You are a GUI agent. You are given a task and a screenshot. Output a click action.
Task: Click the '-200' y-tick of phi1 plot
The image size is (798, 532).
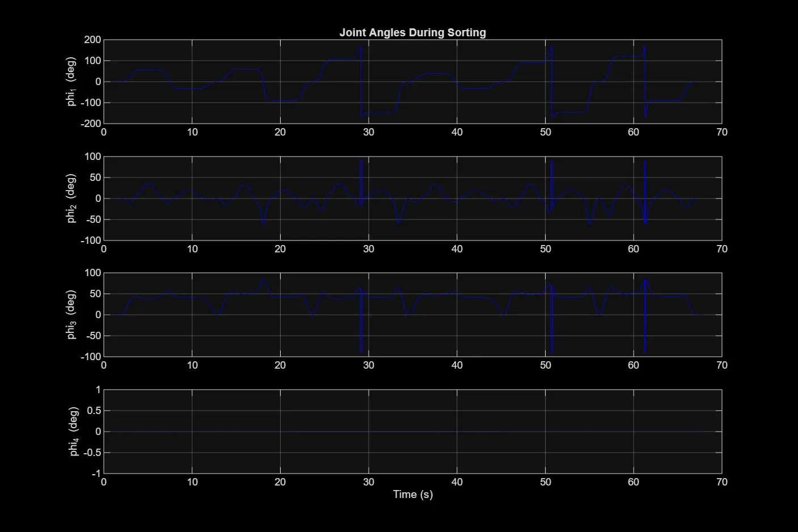[x=91, y=123]
